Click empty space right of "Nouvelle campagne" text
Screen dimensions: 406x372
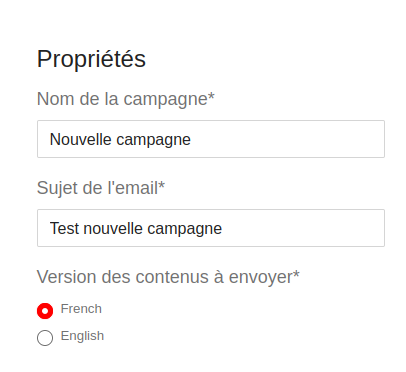287,139
